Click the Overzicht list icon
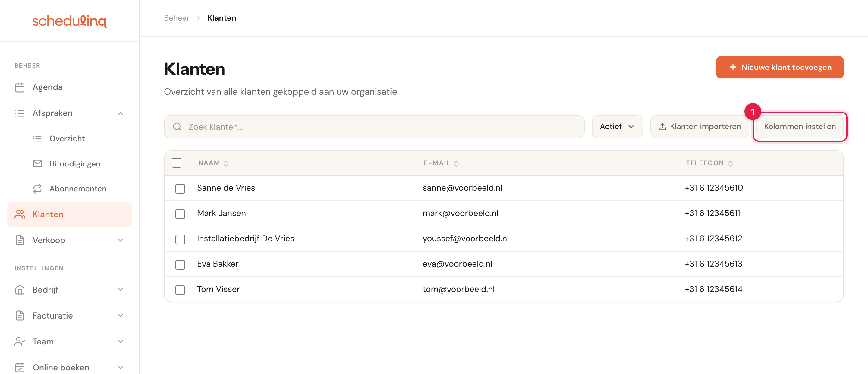 click(37, 139)
